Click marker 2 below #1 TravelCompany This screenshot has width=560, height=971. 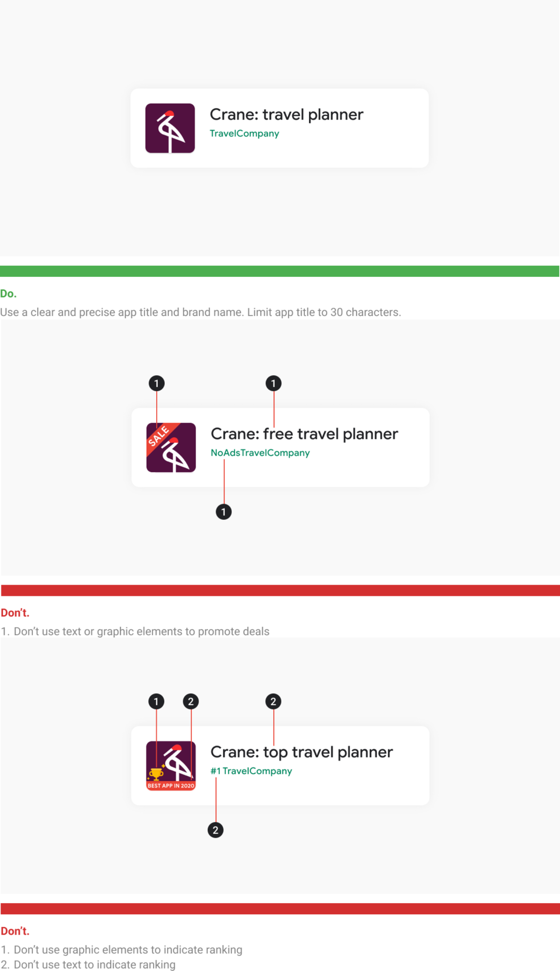point(215,830)
